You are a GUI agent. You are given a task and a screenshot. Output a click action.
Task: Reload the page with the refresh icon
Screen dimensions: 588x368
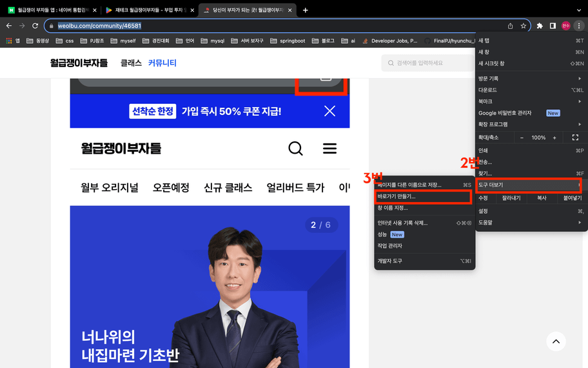point(35,26)
